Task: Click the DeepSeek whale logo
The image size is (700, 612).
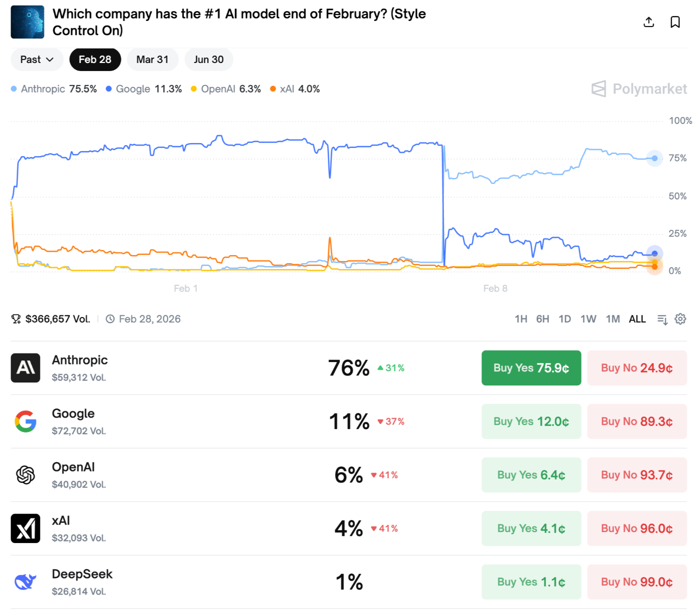Action: (25, 581)
